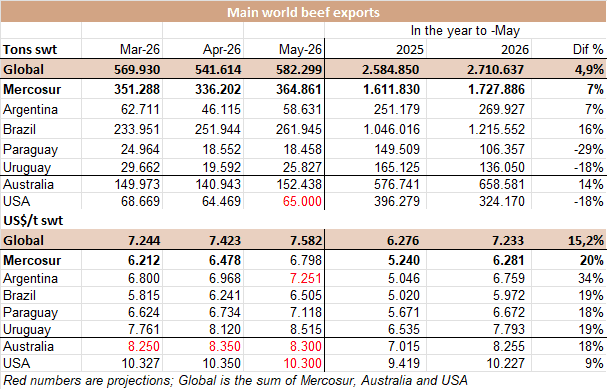Click Argentina tons value 58.631
The width and height of the screenshot is (607, 389).
[x=302, y=110]
